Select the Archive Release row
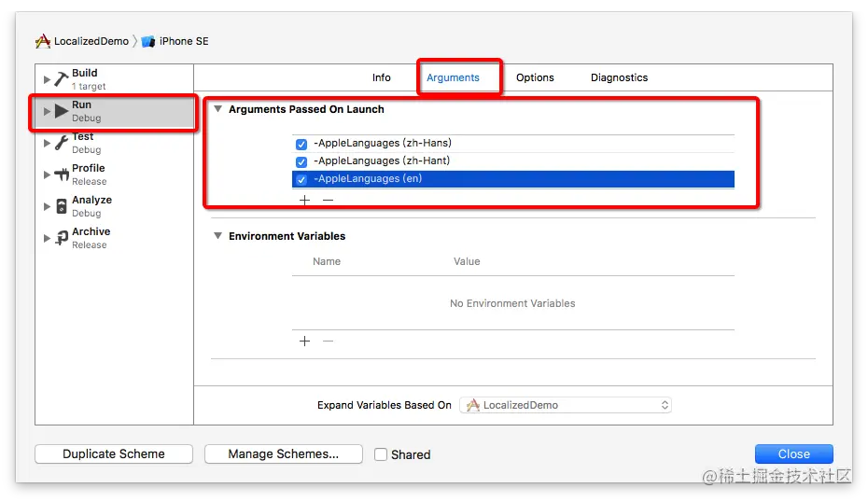This screenshot has height=502, width=868. pos(115,238)
